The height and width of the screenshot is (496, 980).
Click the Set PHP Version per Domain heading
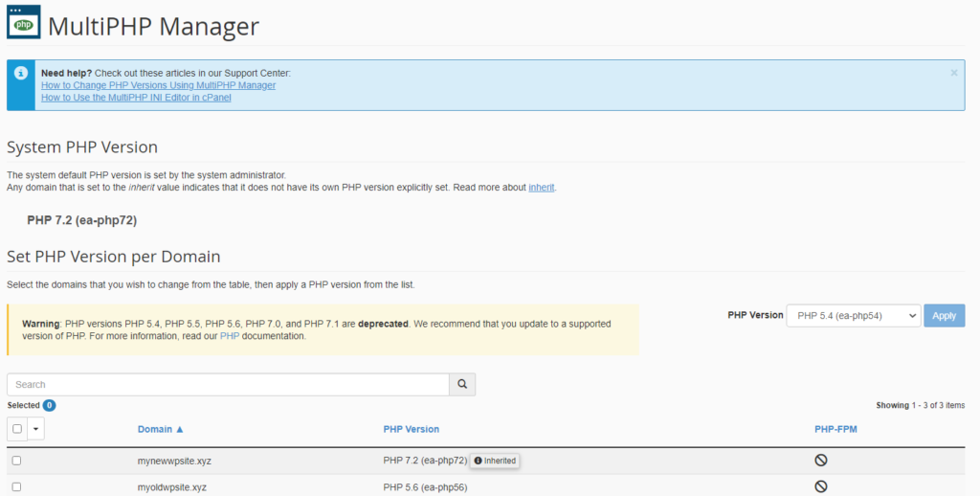pos(113,257)
